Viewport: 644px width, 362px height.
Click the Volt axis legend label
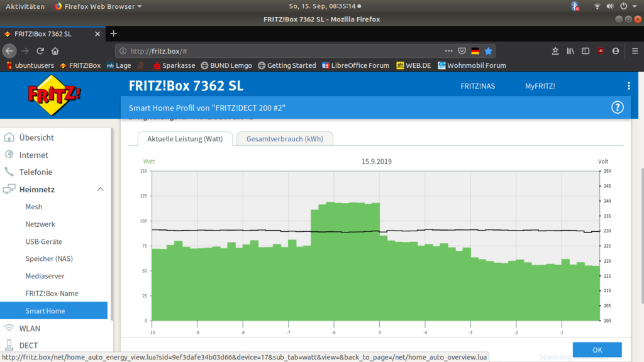(603, 162)
